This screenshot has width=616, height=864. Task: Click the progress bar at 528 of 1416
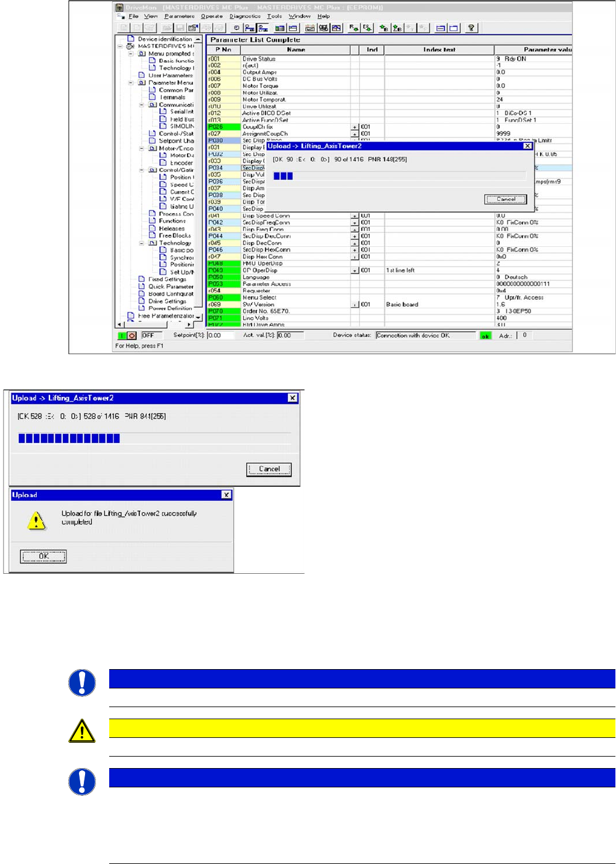point(154,438)
